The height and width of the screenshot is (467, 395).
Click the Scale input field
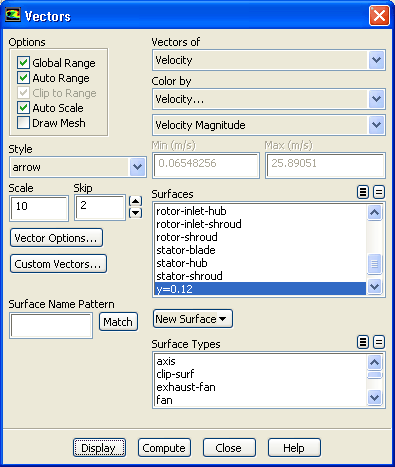tap(39, 208)
